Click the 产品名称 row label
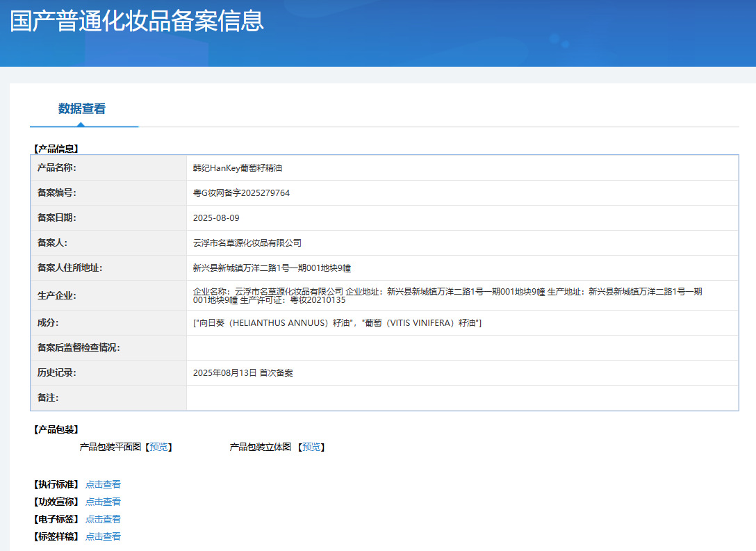756x551 pixels. (57, 167)
